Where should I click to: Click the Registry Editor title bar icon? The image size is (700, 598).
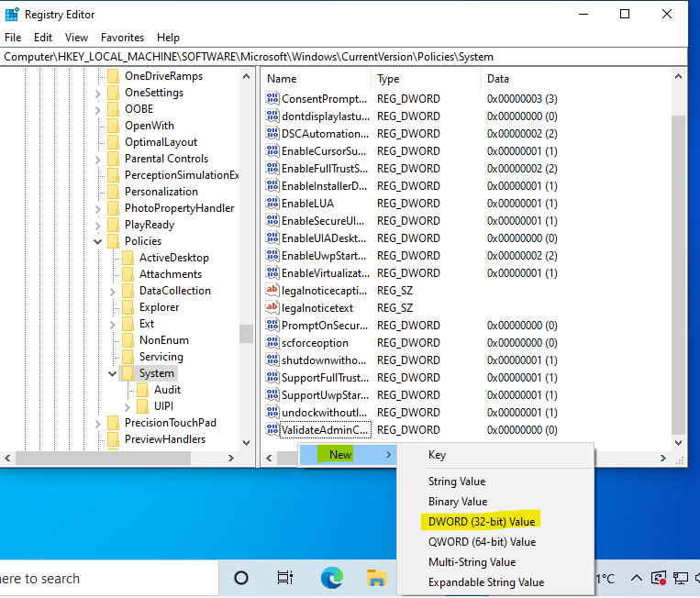pyautogui.click(x=12, y=14)
